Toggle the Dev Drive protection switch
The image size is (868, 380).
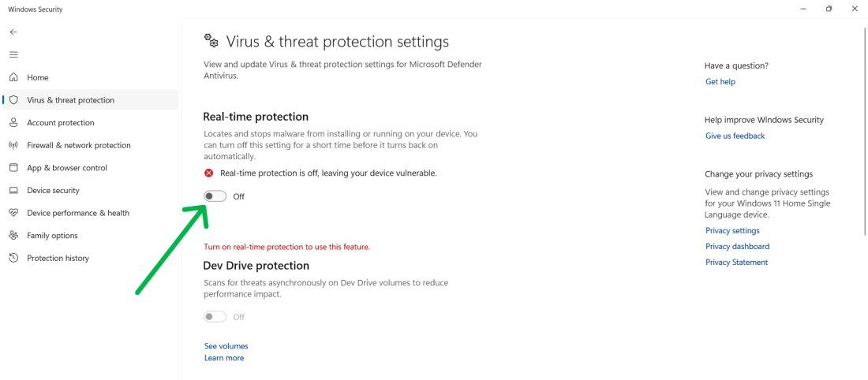(215, 317)
